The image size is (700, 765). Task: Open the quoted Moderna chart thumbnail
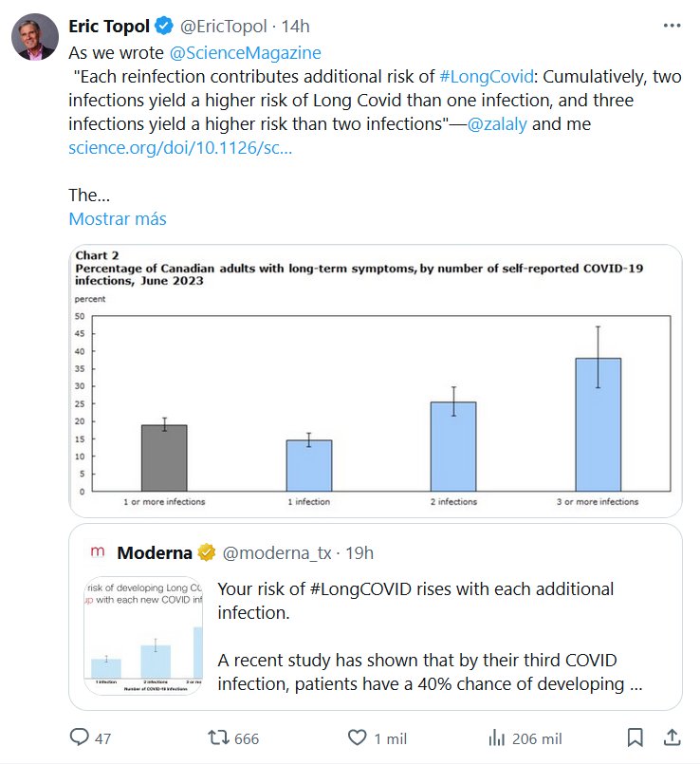coord(143,635)
